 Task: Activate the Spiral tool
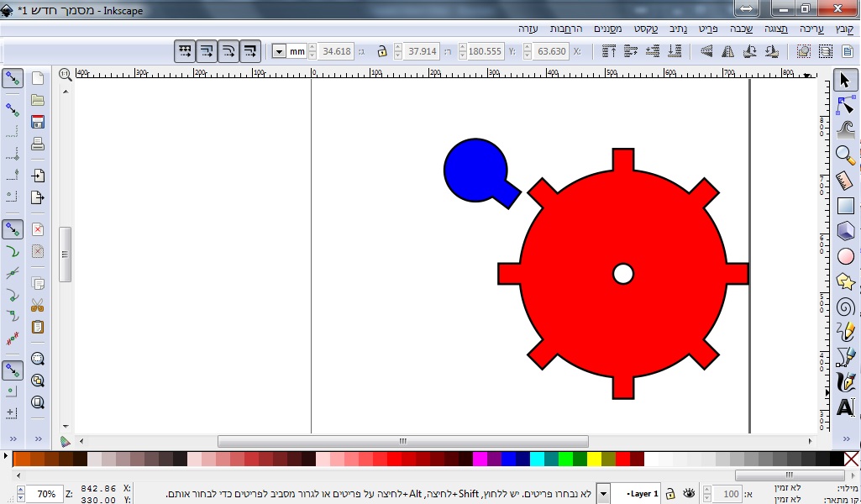(845, 307)
